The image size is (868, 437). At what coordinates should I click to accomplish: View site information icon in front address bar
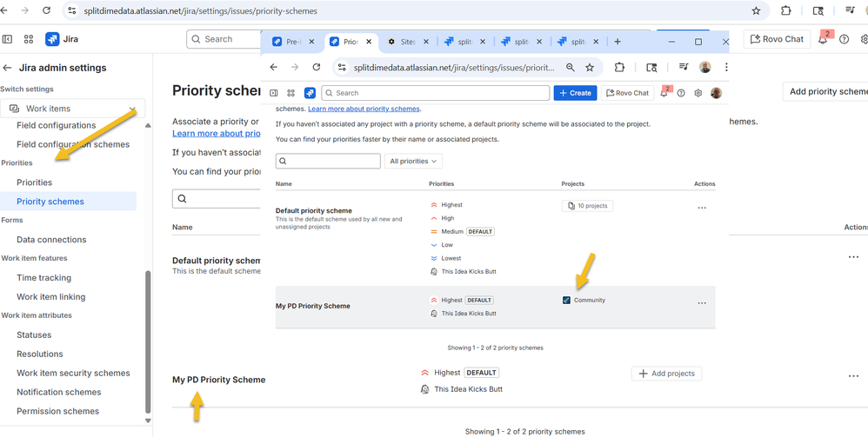point(342,67)
